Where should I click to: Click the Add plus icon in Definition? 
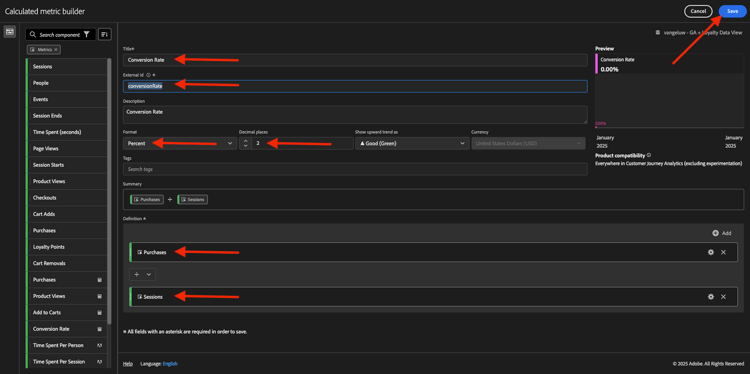coord(716,233)
